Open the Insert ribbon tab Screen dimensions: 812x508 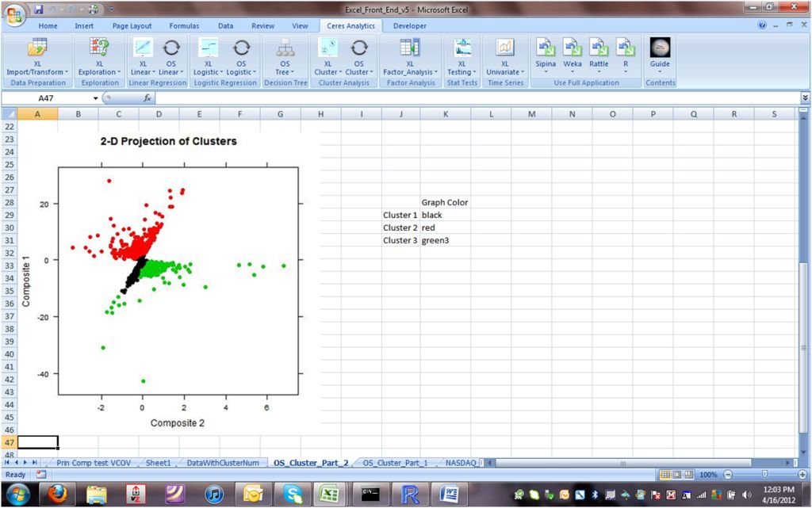coord(84,26)
